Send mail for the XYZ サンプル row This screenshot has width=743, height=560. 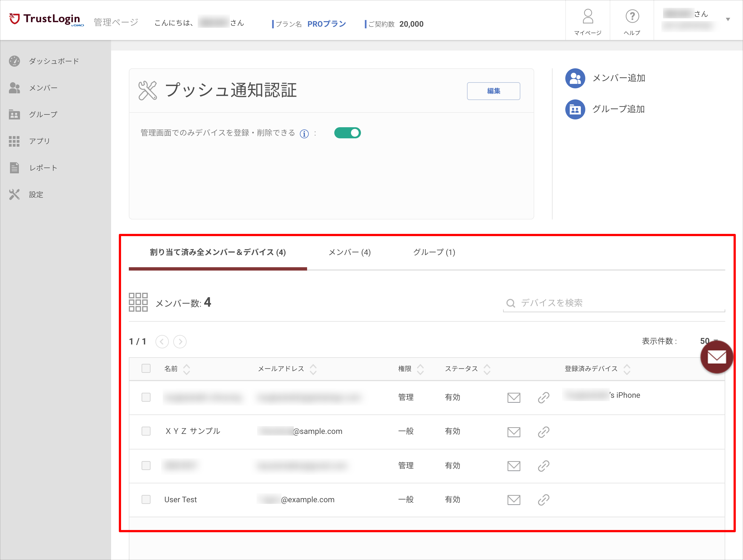(514, 432)
